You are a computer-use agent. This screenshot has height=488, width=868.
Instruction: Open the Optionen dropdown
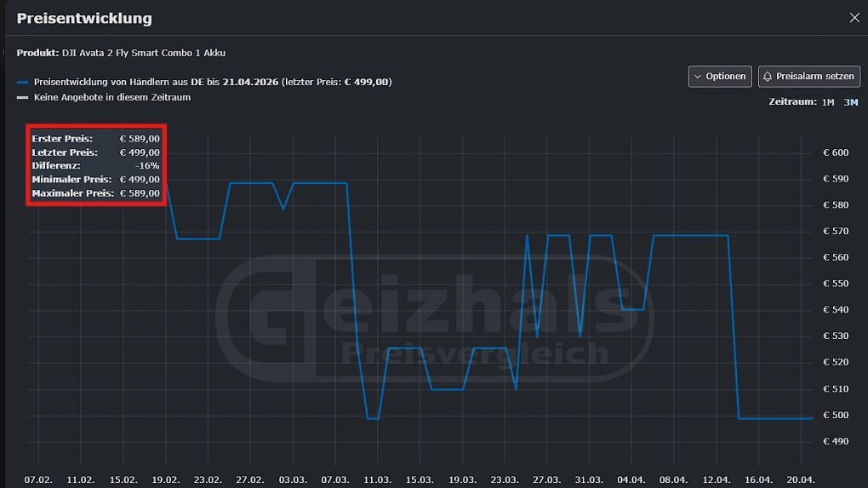pos(720,77)
